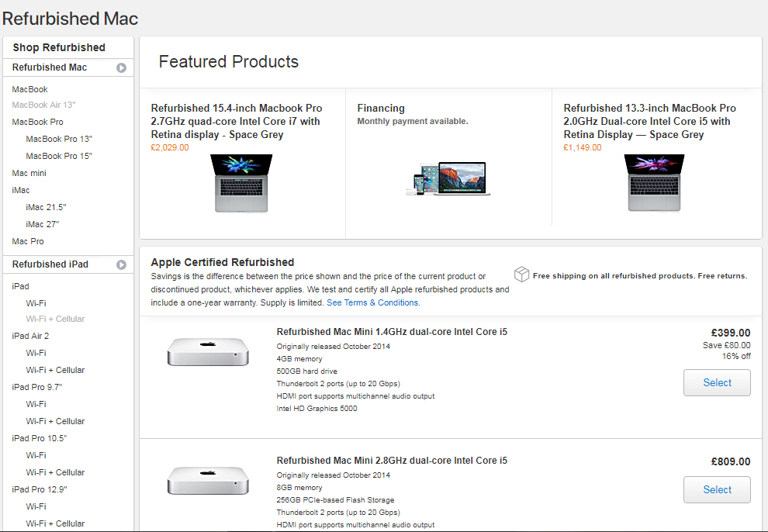Click the arrow icon beside Refurbished Mac
The width and height of the screenshot is (768, 532).
(x=121, y=68)
